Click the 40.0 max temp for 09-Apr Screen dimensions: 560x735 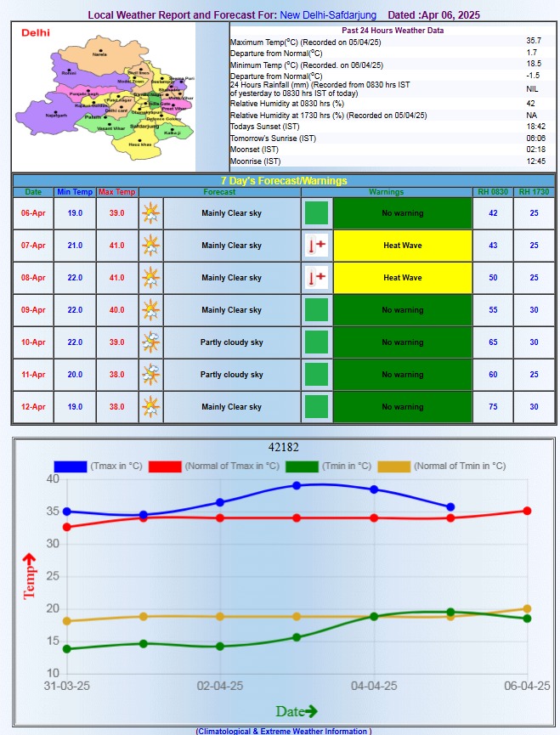117,310
